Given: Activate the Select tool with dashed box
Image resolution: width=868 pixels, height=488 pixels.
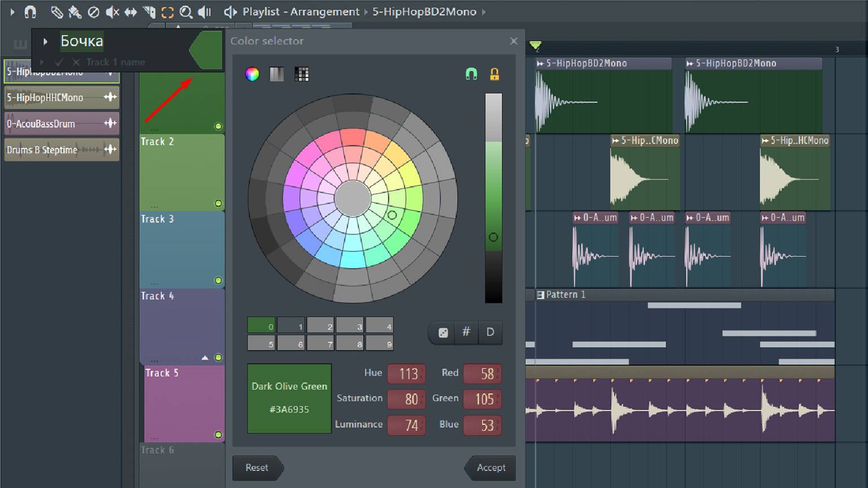Looking at the screenshot, I should (x=167, y=12).
